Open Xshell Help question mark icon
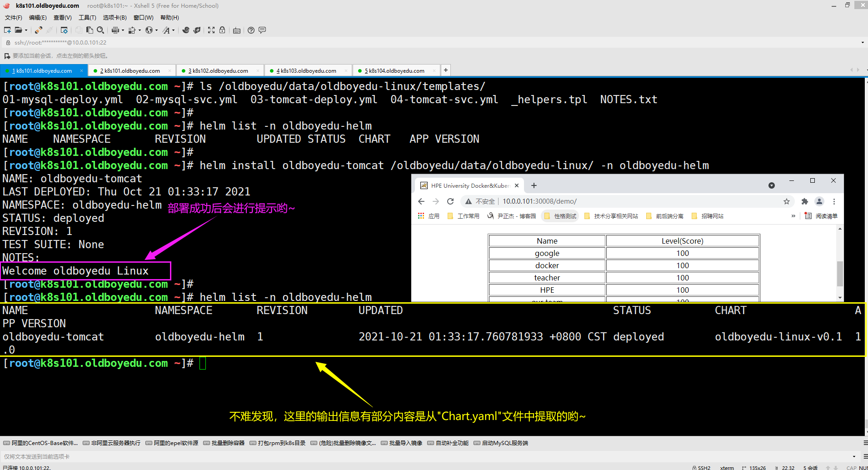This screenshot has width=868, height=470. point(251,30)
